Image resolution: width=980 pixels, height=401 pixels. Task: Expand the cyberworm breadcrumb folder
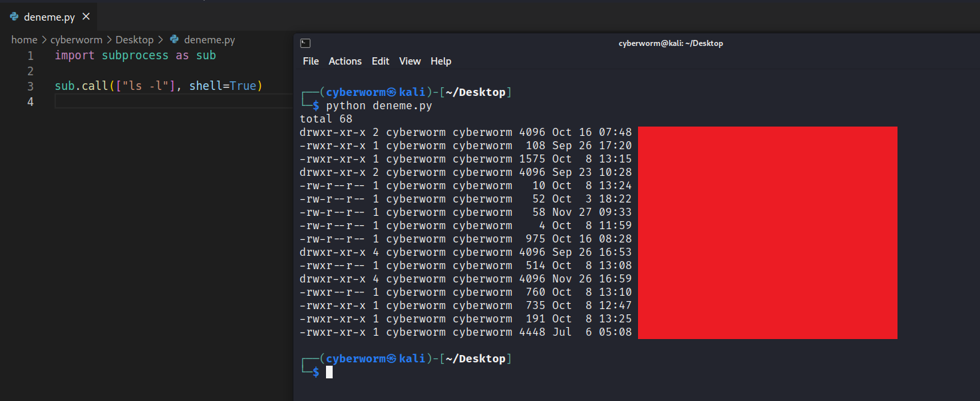pos(76,40)
